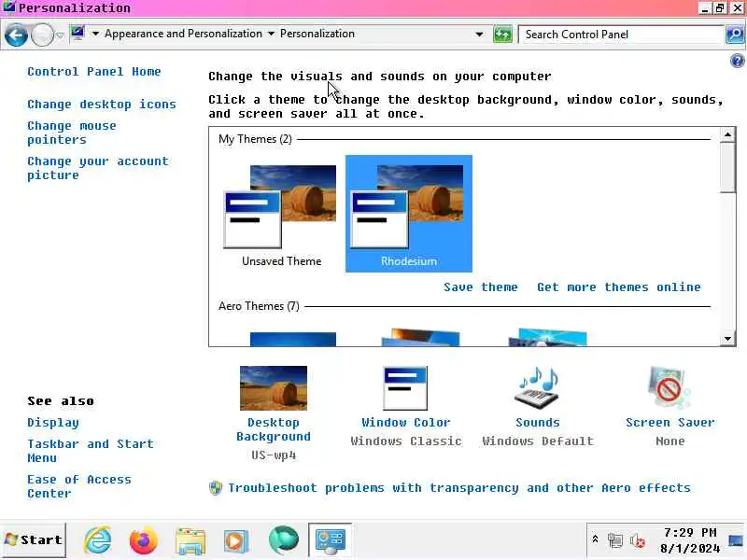Click "None" under Screen Saver
Viewport: 747px width, 560px height.
[669, 441]
